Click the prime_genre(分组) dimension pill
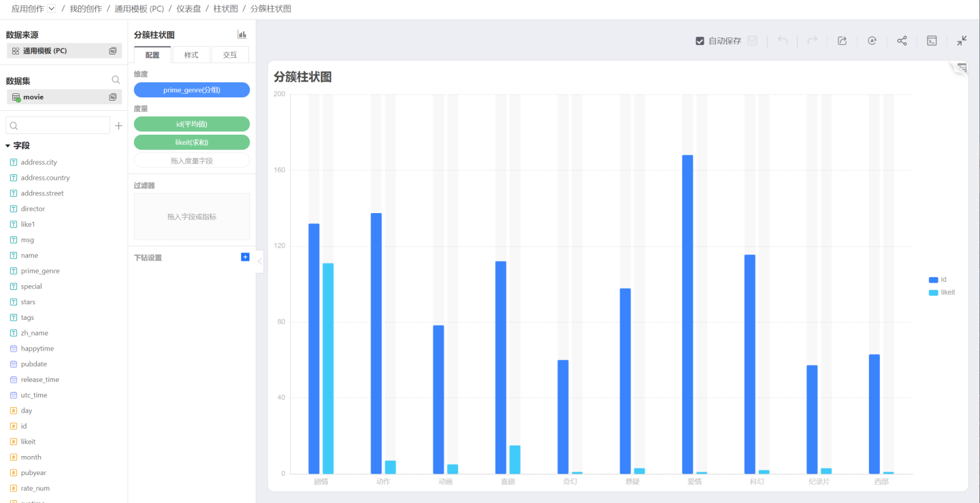980x503 pixels. [191, 90]
